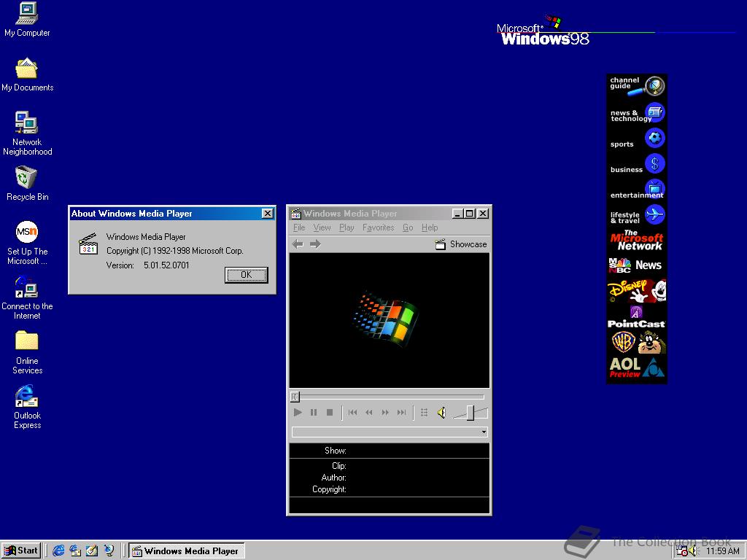Screen dimensions: 747x560
Task: Skip to previous track in Media Player
Action: [x=352, y=413]
